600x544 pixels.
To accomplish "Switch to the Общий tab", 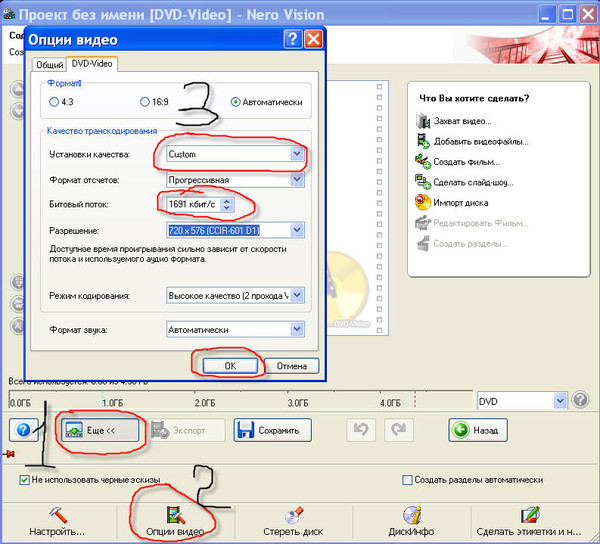I will pyautogui.click(x=49, y=65).
